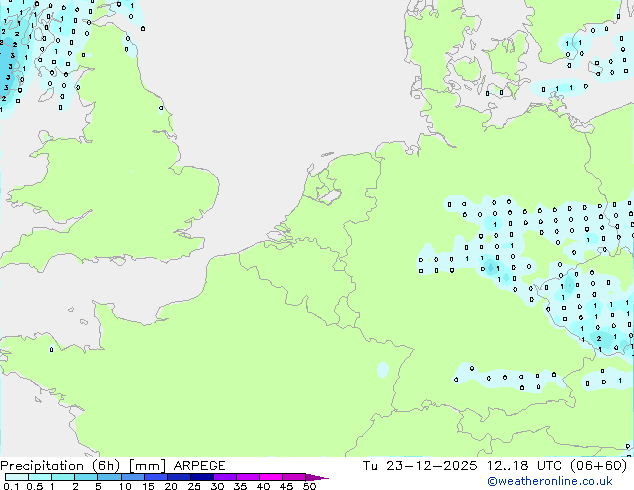Image resolution: width=634 pixels, height=490 pixels.
Task: Click the "0.1" legend value
Action: [11, 486]
